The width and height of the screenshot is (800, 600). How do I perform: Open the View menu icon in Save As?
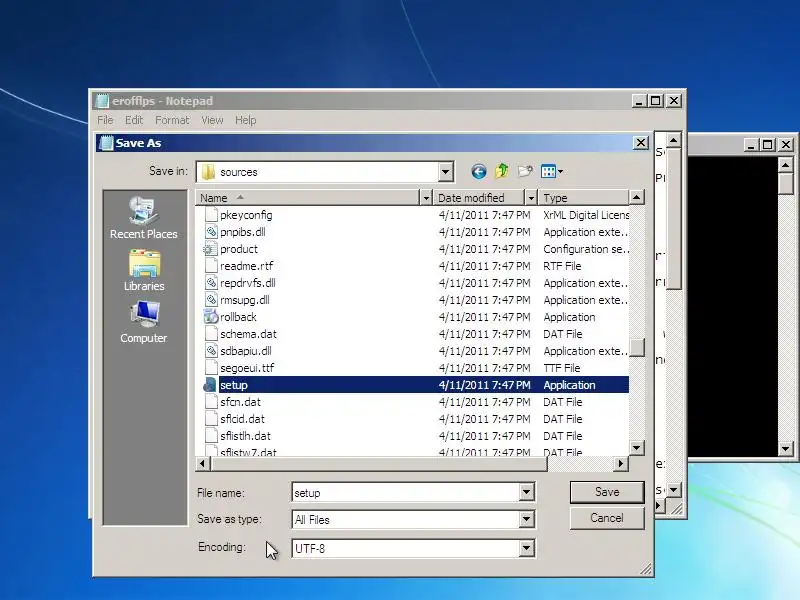[552, 171]
